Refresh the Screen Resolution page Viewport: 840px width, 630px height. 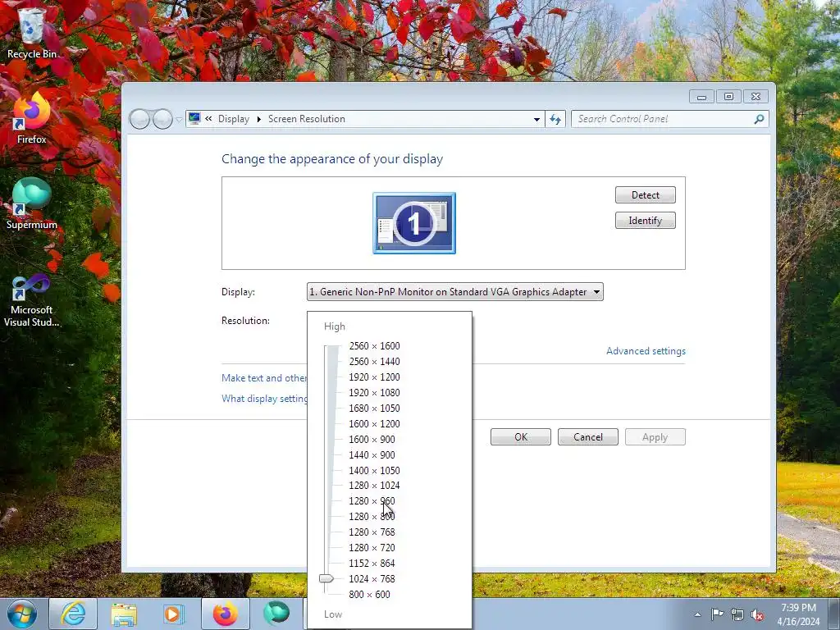pos(555,119)
